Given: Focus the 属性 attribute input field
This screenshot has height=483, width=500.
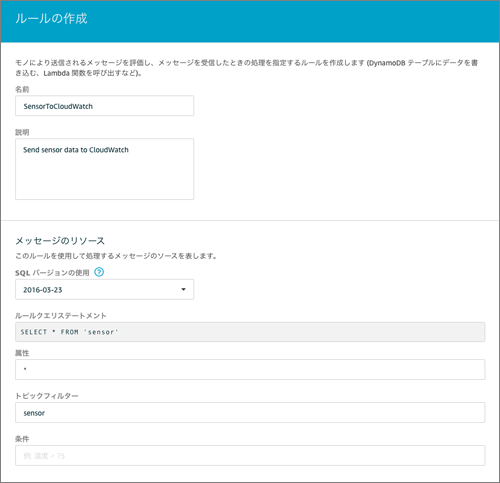Looking at the screenshot, I should click(250, 369).
